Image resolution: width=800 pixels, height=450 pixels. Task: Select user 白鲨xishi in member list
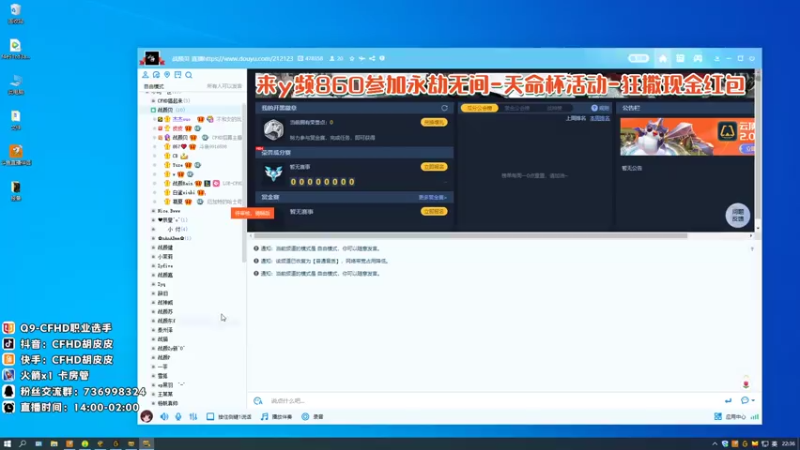184,192
